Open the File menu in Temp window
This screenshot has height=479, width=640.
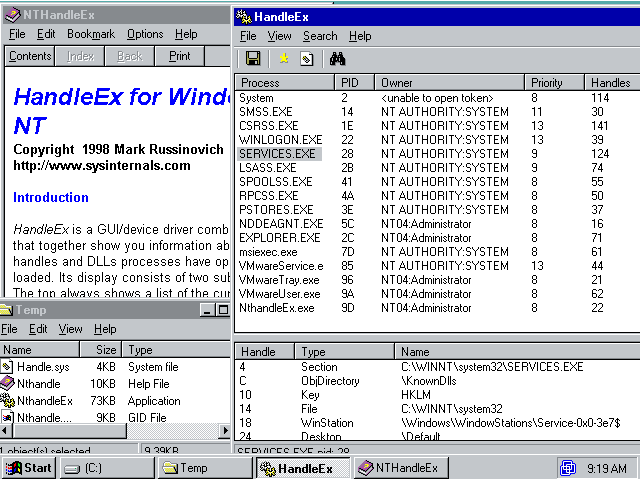pos(9,329)
